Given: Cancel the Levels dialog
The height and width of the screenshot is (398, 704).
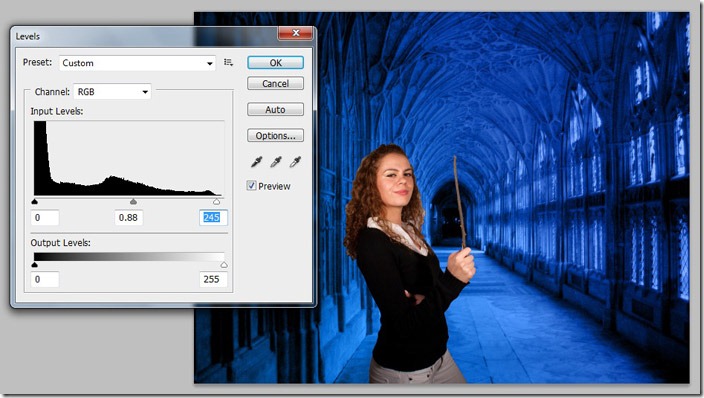Looking at the screenshot, I should click(x=275, y=84).
